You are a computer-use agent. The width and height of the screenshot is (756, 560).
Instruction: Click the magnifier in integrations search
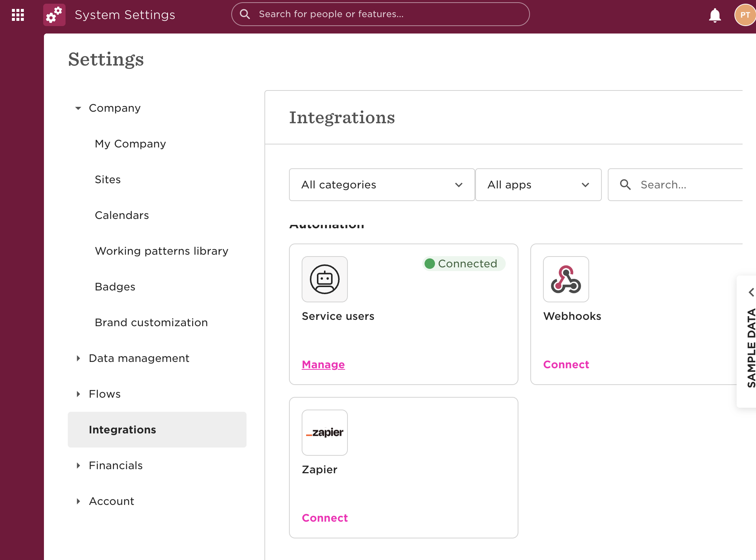(625, 185)
